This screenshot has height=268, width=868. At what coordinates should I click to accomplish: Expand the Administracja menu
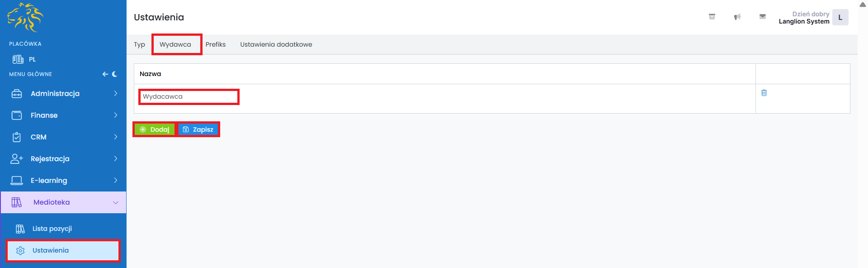(63, 94)
